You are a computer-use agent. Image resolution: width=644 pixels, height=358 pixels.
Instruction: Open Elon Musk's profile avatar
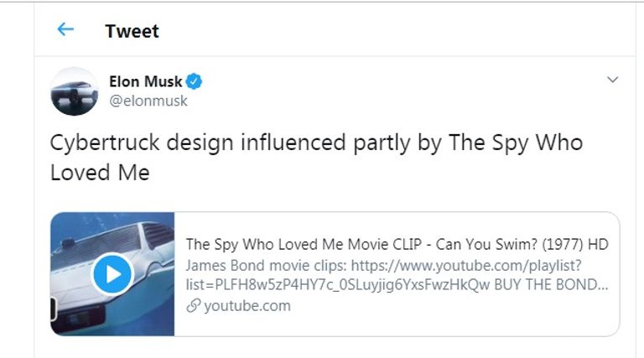[x=75, y=91]
